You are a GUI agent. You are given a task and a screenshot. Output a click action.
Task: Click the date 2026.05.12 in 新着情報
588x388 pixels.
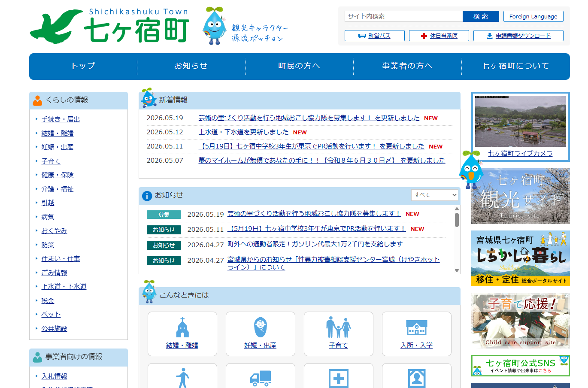click(165, 132)
